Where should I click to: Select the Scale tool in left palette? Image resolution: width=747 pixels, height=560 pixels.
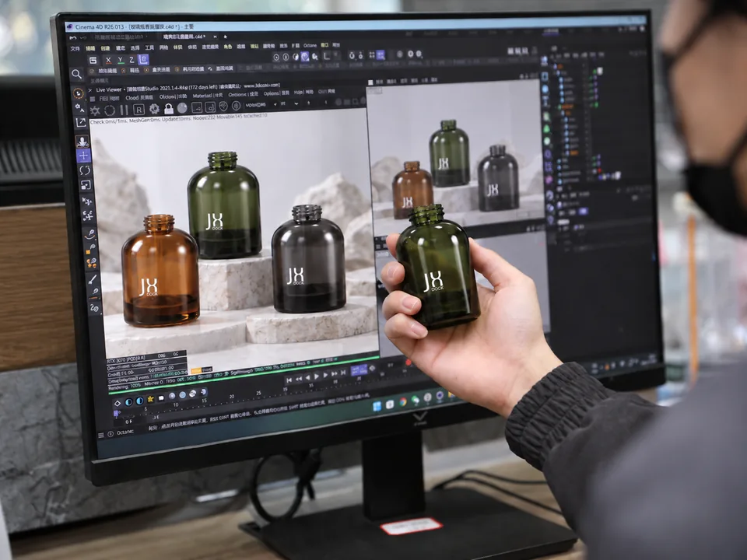[86, 185]
